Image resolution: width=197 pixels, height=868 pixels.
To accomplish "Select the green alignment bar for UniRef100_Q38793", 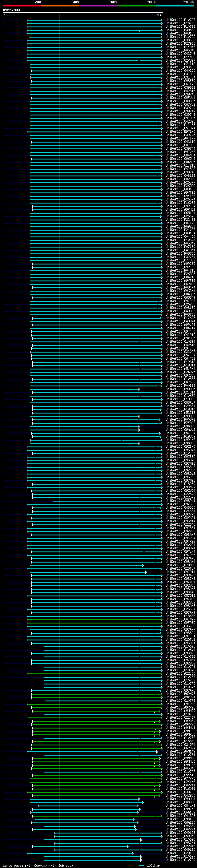I will [94, 792].
